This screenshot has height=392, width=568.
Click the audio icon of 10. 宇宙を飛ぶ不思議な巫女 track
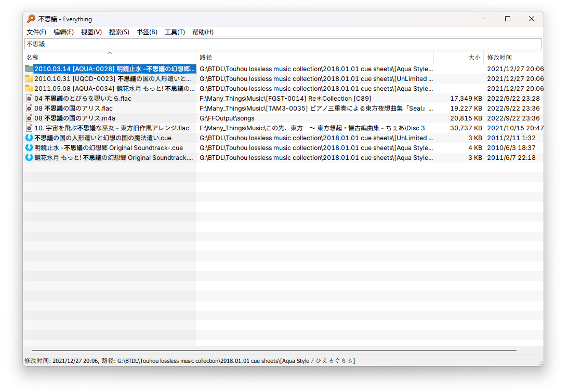tap(30, 128)
